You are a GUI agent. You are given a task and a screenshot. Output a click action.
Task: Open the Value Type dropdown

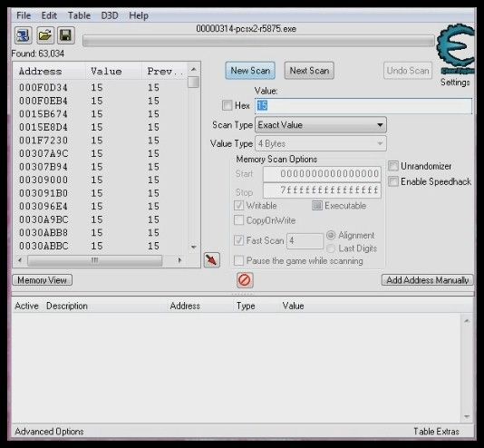click(x=321, y=143)
